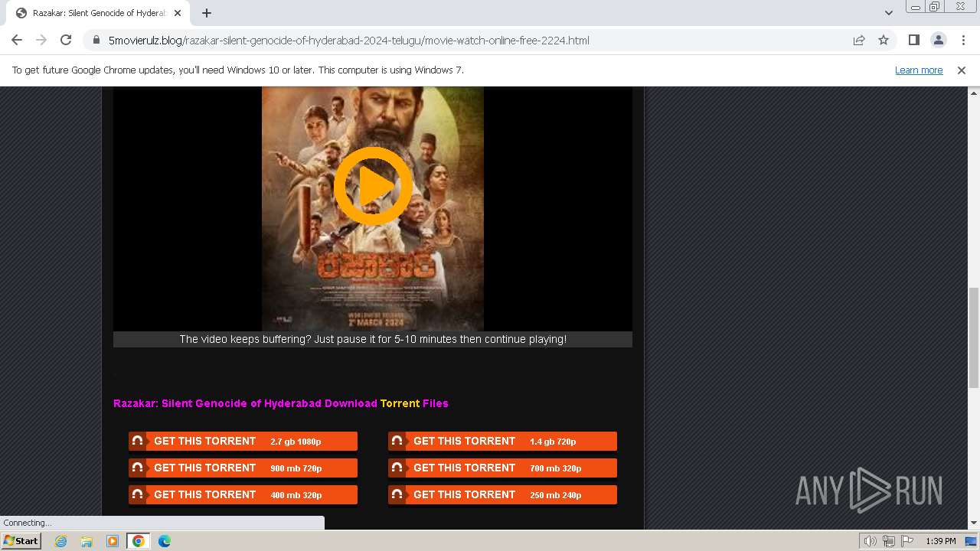This screenshot has height=551, width=980.
Task: Open Action Center flag icon
Action: 907,541
